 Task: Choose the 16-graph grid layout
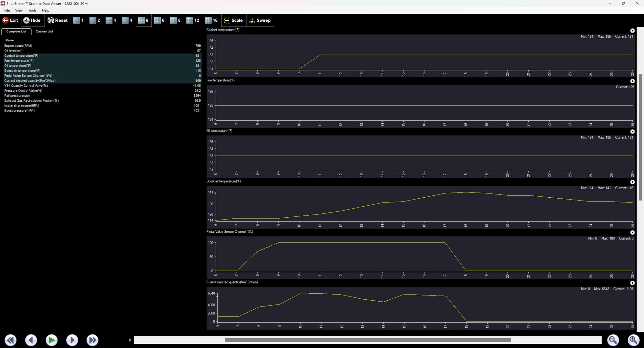(x=211, y=20)
